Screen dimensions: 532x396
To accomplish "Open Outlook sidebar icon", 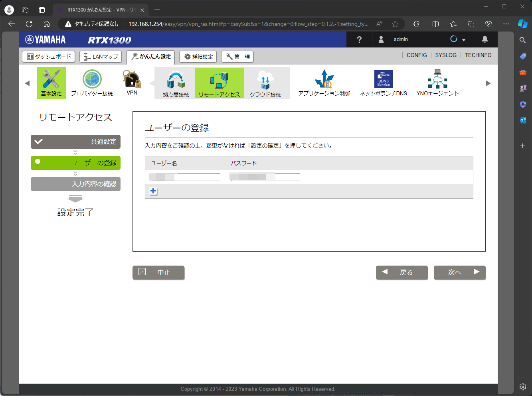I will 523,120.
